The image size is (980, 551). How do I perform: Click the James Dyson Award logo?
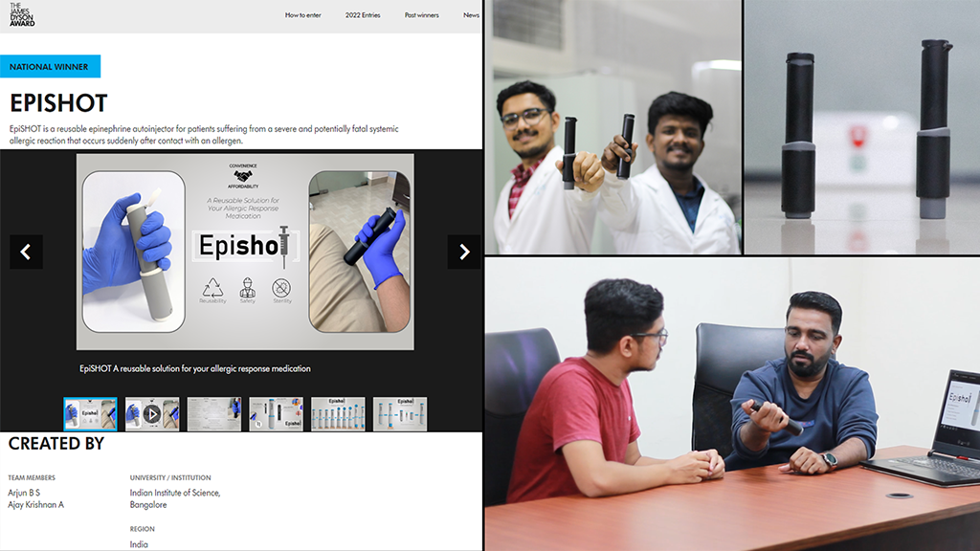(x=22, y=15)
